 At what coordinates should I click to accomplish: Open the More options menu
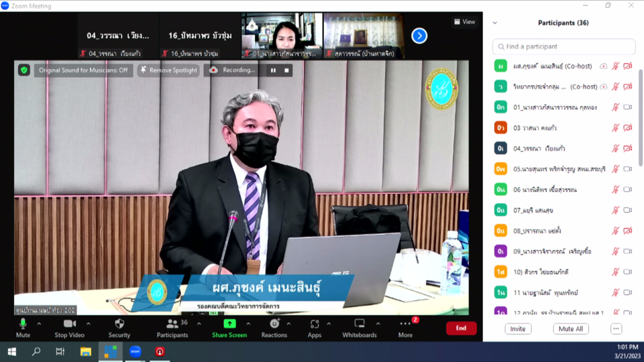click(x=405, y=328)
